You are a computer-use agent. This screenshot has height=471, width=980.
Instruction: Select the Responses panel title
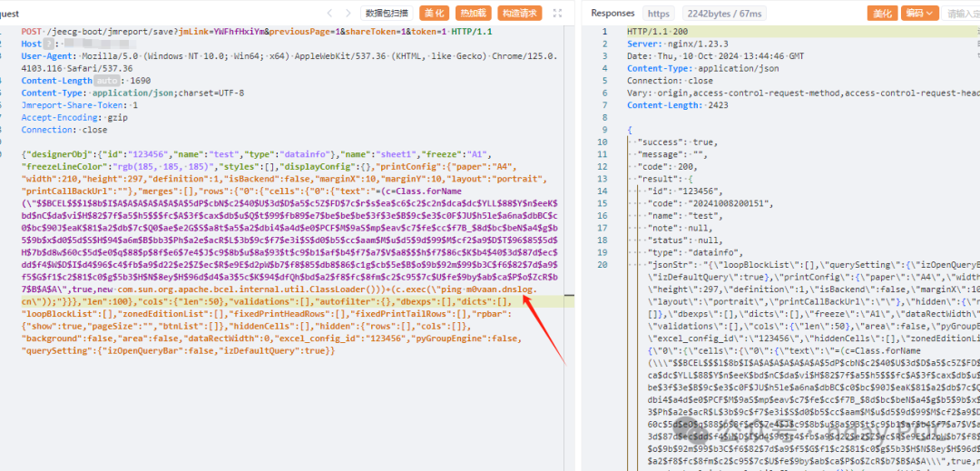(613, 13)
